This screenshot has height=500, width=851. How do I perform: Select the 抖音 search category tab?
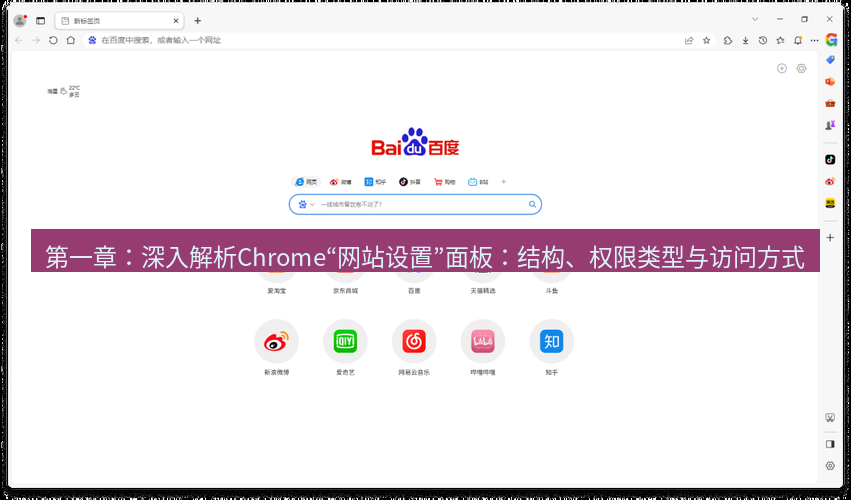click(x=410, y=182)
